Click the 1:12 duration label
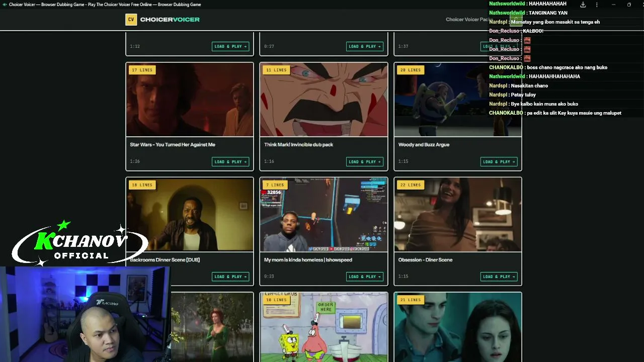The image size is (644, 362). point(135,46)
